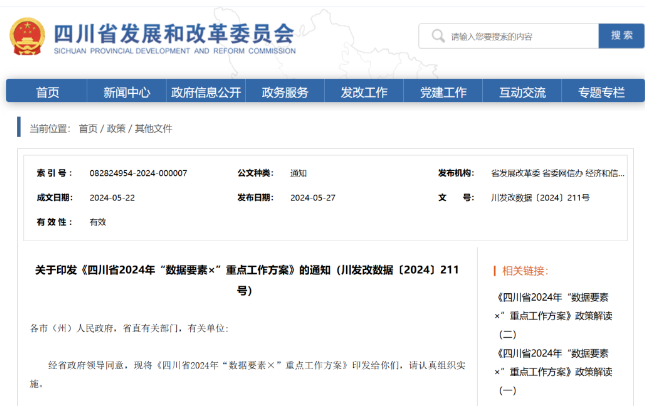This screenshot has width=645, height=406.
Task: Click the truncated 发布机构 value text
Action: coord(557,173)
